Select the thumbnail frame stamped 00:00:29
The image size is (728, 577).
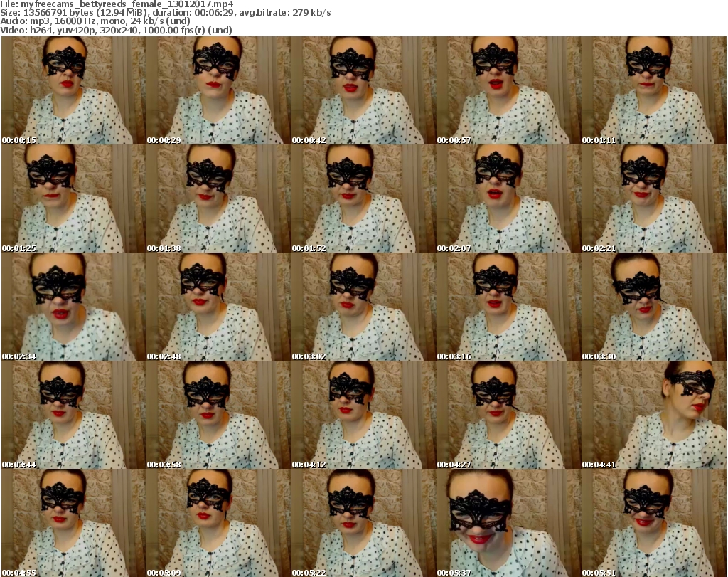tap(219, 90)
